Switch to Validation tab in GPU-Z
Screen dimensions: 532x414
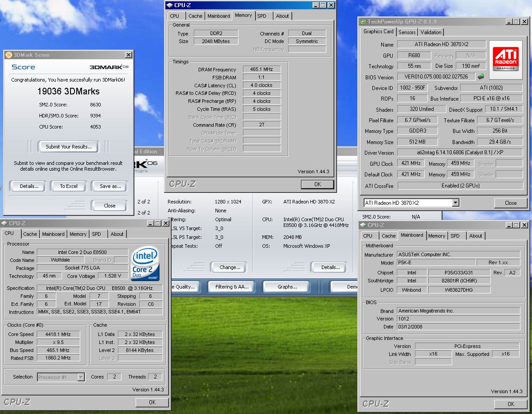tap(431, 32)
